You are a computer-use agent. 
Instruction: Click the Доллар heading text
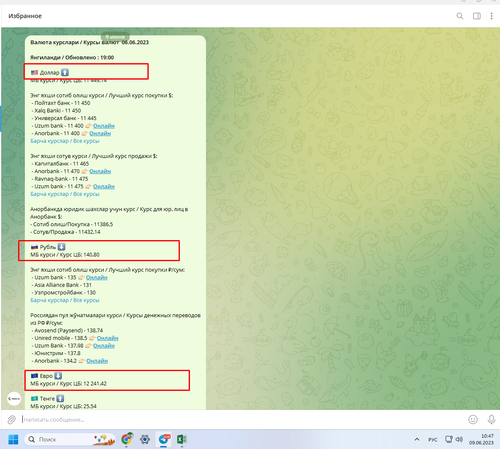(x=49, y=72)
